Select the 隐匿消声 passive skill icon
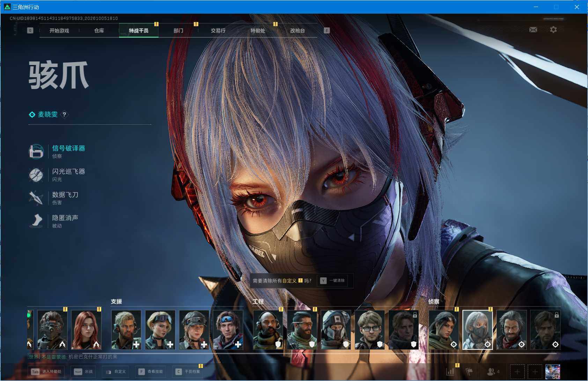This screenshot has width=588, height=381. point(36,221)
